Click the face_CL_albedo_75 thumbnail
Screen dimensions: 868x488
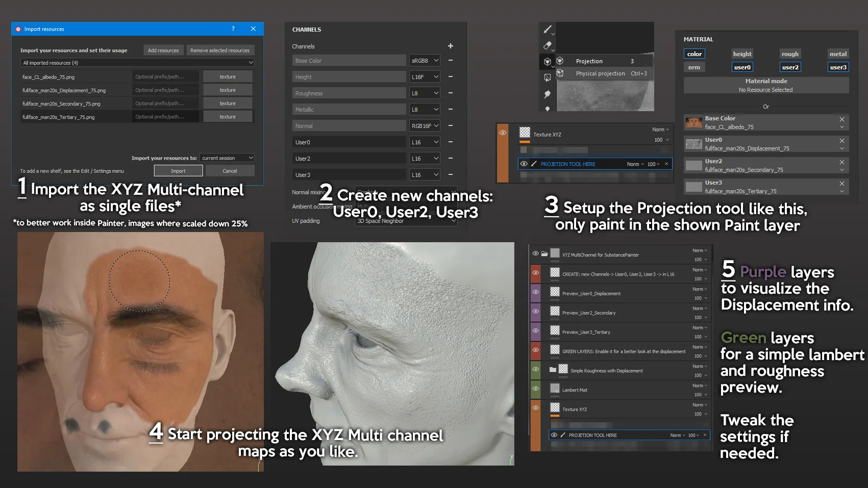click(x=693, y=122)
